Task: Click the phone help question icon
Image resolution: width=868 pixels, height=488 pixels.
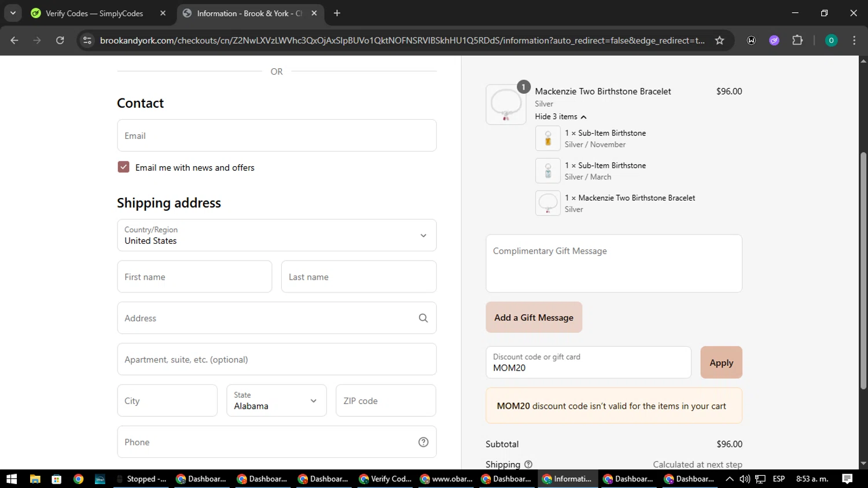Action: (424, 442)
